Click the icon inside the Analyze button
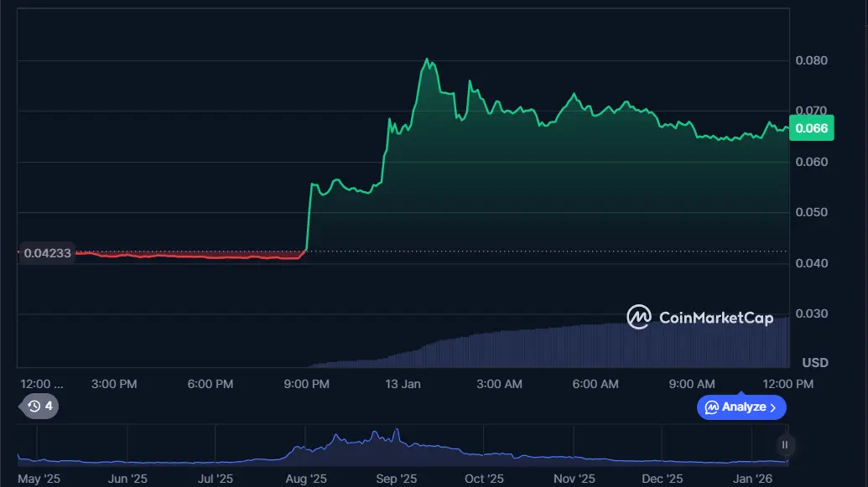Viewport: 868px width, 487px height. click(x=711, y=407)
